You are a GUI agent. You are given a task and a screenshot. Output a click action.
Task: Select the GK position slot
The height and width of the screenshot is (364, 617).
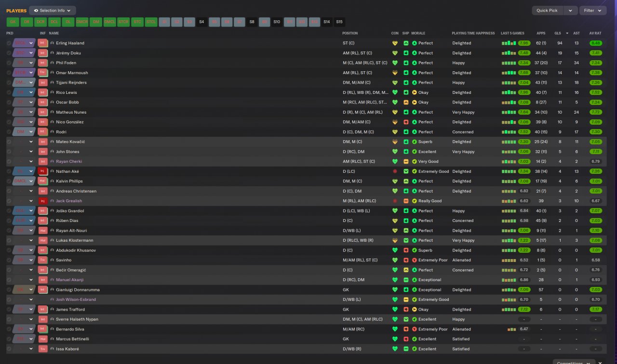click(x=13, y=22)
